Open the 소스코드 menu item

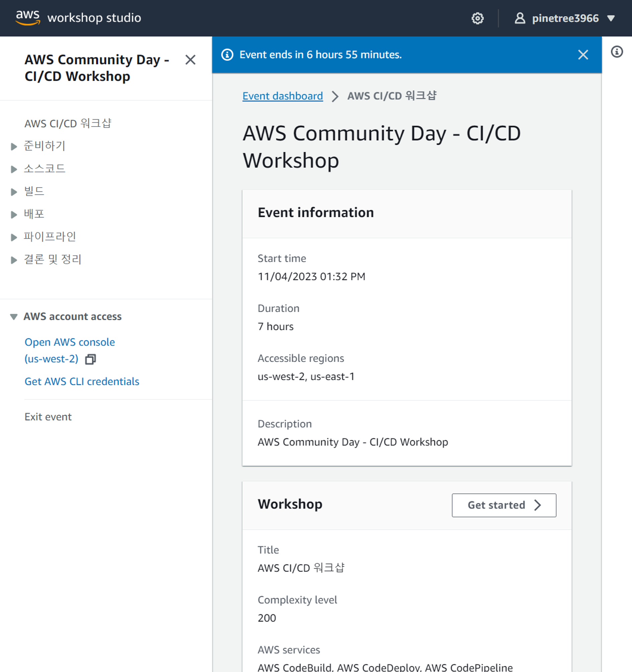point(44,168)
